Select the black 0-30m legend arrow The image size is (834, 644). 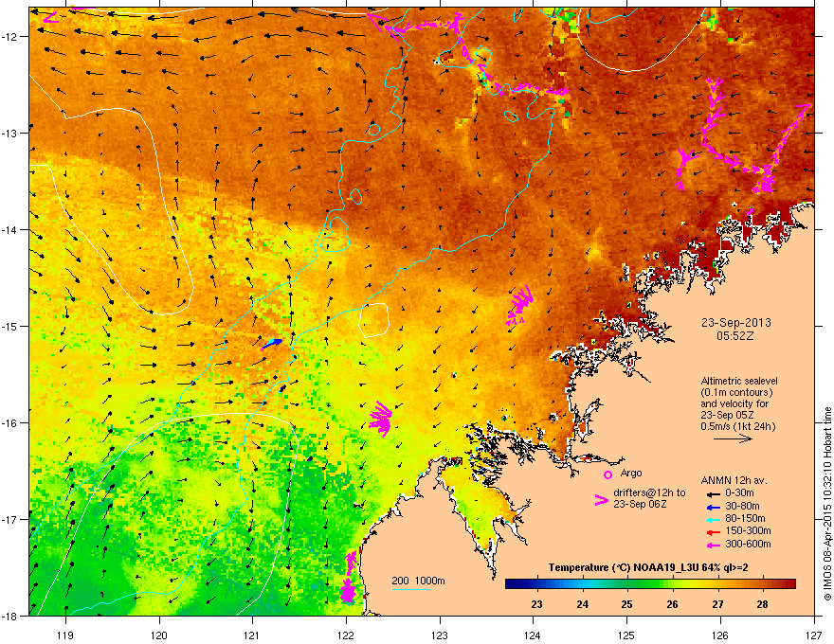point(713,494)
